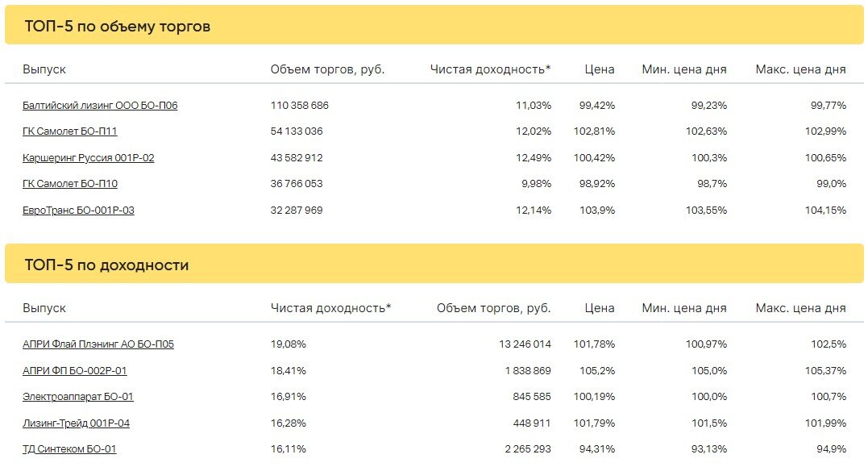Click Объем торгов, руб. column header in top table

point(327,69)
